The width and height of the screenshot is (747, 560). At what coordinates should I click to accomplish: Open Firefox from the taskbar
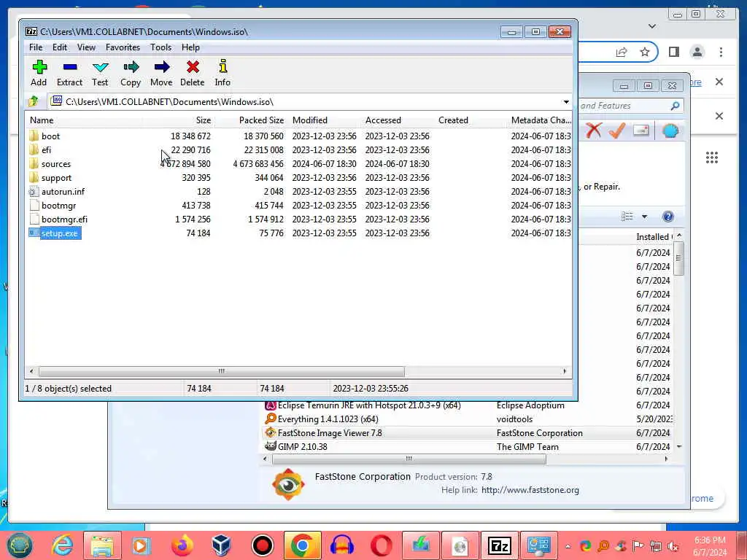click(182, 545)
